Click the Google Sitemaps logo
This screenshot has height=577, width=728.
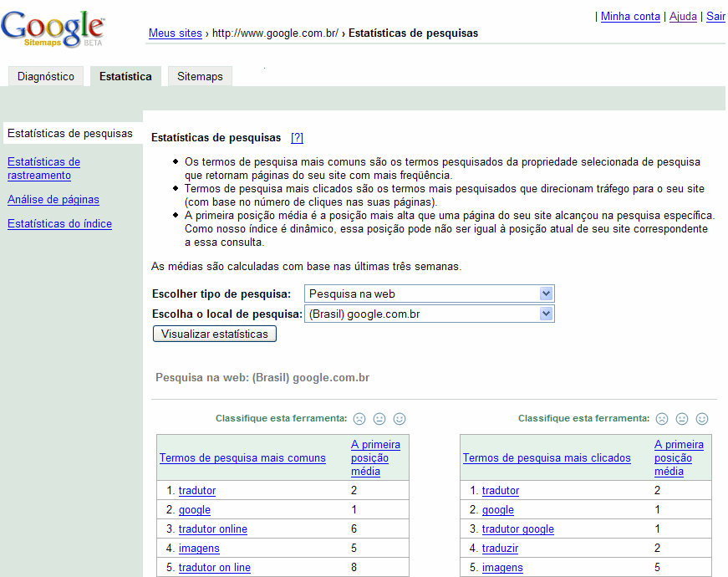53,28
